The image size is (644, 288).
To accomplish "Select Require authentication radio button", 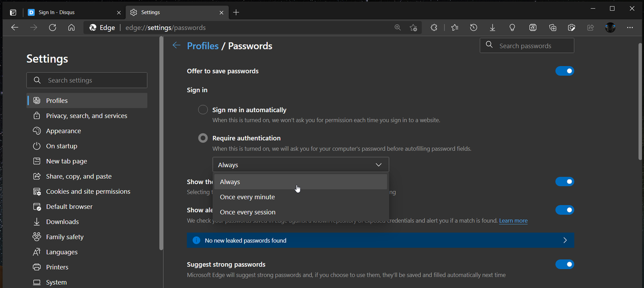I will click(203, 138).
